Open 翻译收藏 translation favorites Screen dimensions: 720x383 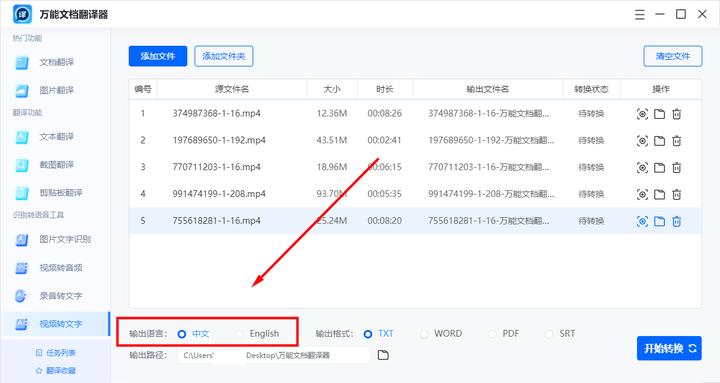click(56, 370)
